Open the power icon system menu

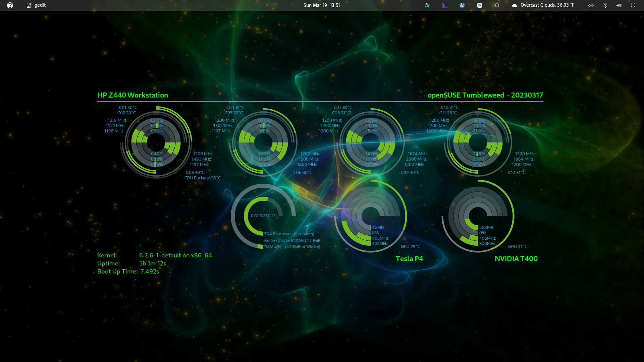(x=633, y=5)
